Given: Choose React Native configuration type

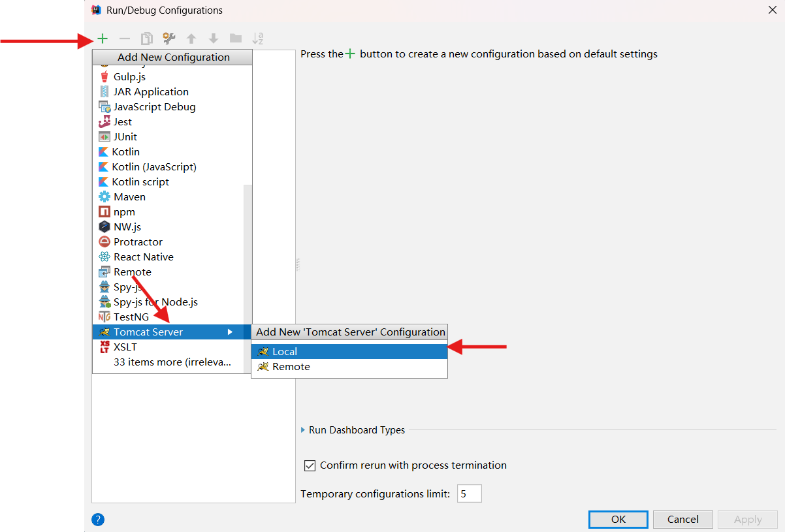Looking at the screenshot, I should (x=168, y=257).
